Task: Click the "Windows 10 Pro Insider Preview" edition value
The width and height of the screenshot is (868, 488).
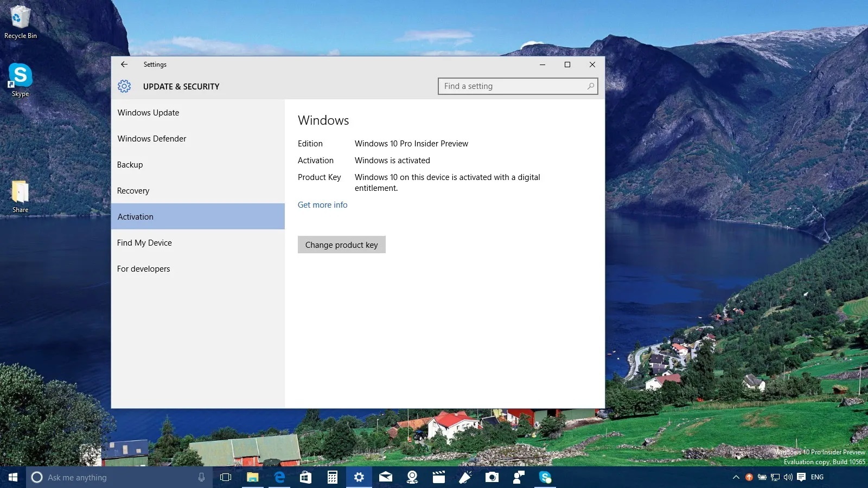Action: coord(411,144)
